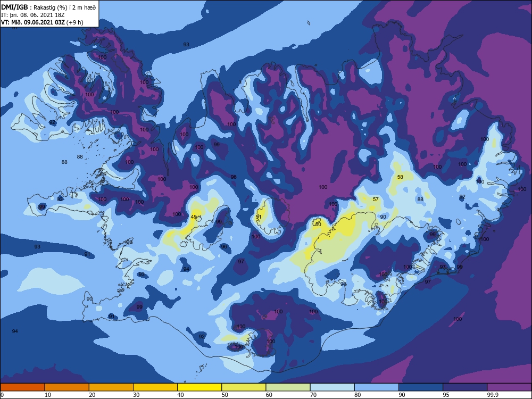Click the '80' legend scale label
This screenshot has width=532, height=399.
[x=358, y=395]
